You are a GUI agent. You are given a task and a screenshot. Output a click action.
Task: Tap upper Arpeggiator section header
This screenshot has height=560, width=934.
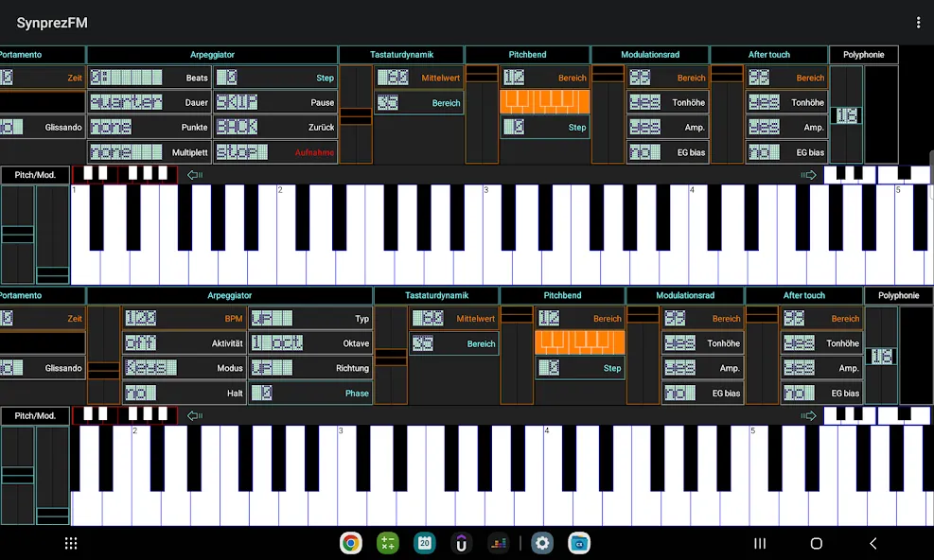212,54
